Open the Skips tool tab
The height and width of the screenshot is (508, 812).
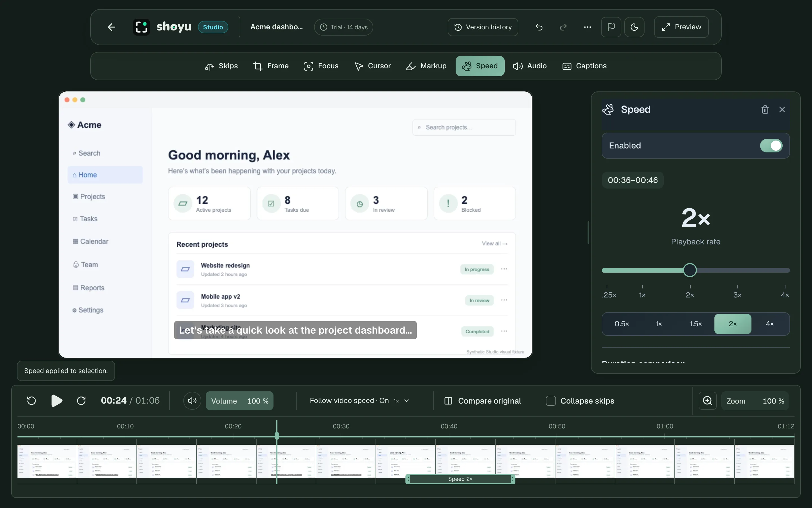221,66
